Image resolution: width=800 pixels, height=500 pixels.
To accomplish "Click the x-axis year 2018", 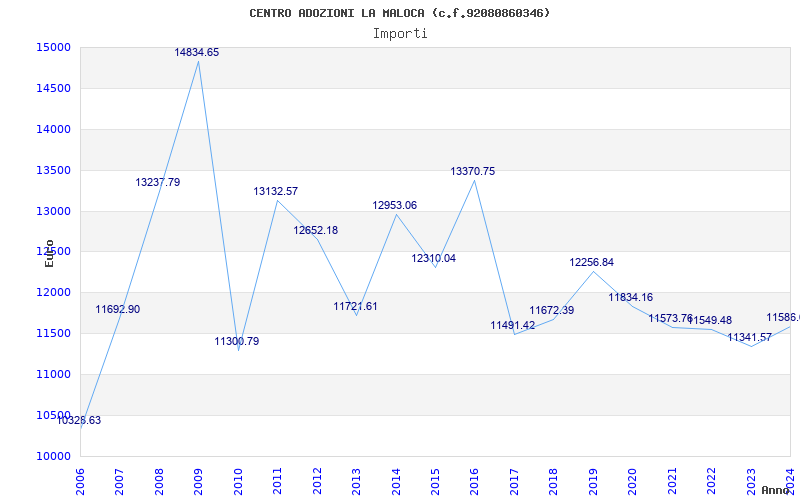I will click(x=554, y=481).
